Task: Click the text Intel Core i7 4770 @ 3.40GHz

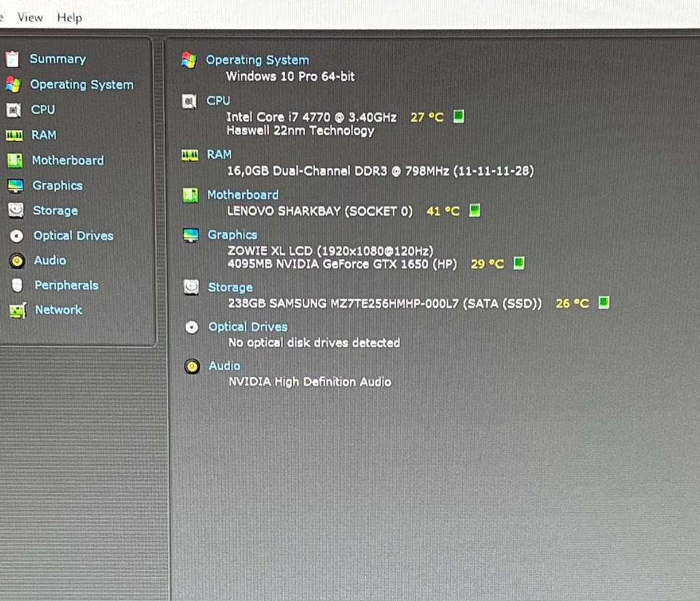Action: [x=311, y=117]
